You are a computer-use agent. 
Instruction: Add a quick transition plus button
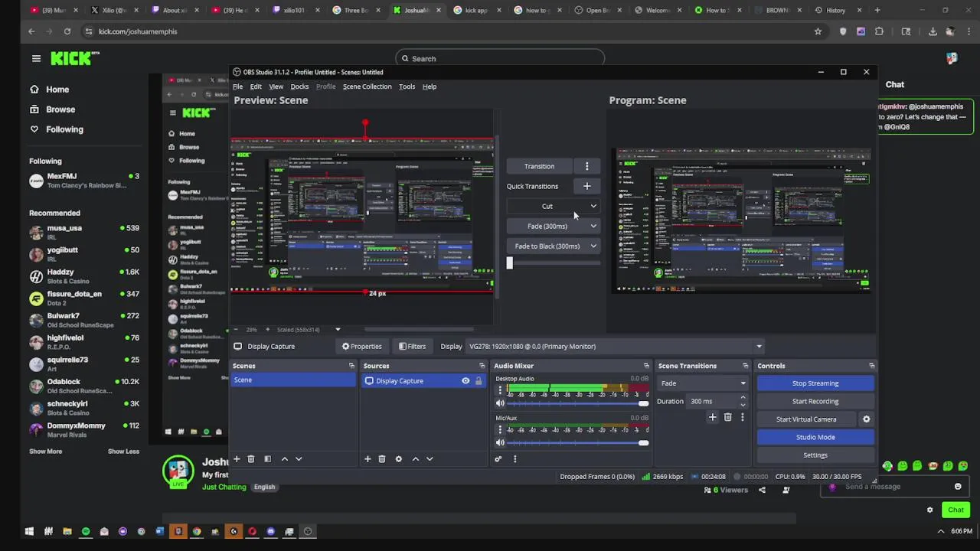pyautogui.click(x=586, y=186)
